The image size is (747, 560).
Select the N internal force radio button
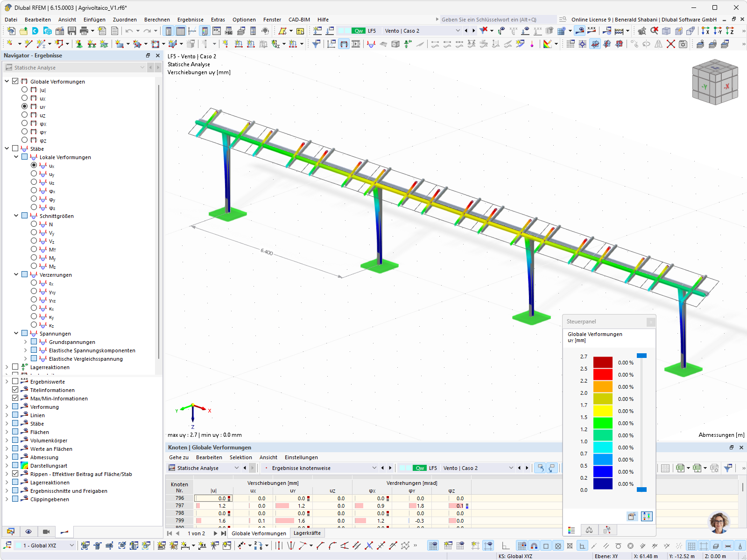[x=34, y=224]
